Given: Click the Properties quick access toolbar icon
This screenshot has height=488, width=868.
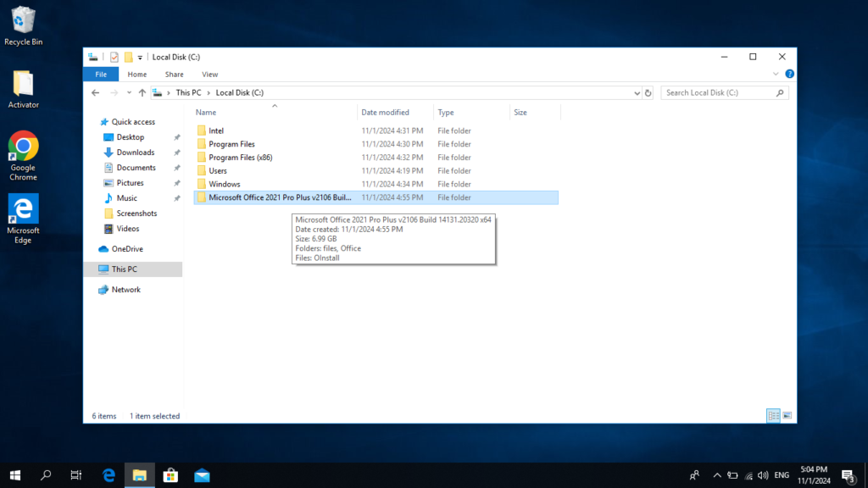Looking at the screenshot, I should point(114,57).
